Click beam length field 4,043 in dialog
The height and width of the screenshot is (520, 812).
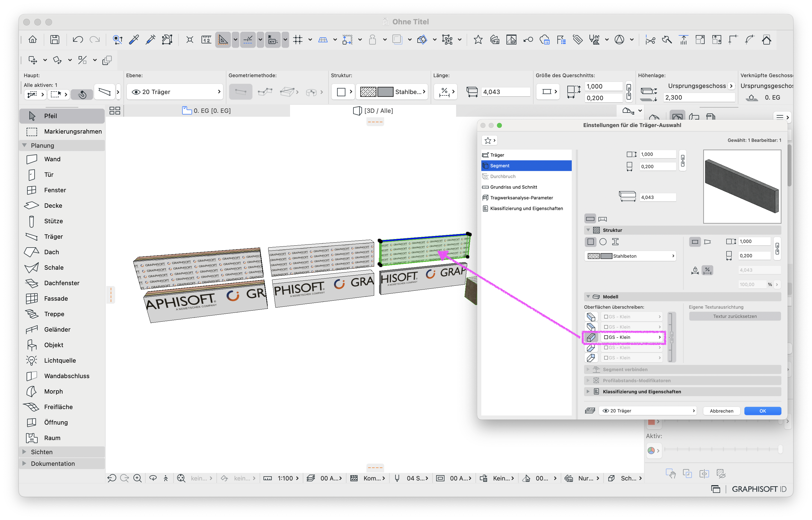pos(658,197)
